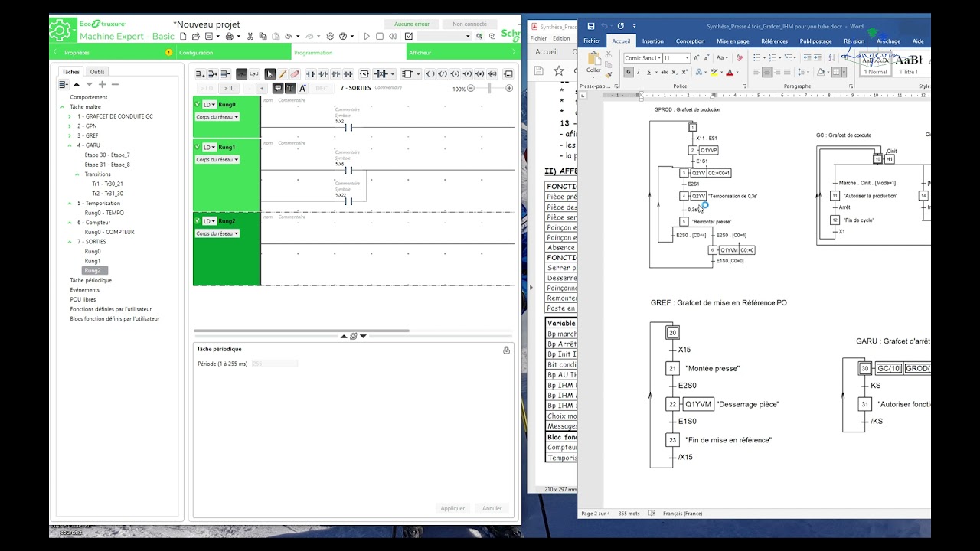
Task: Toggle Italic in Word ribbon
Action: [639, 72]
